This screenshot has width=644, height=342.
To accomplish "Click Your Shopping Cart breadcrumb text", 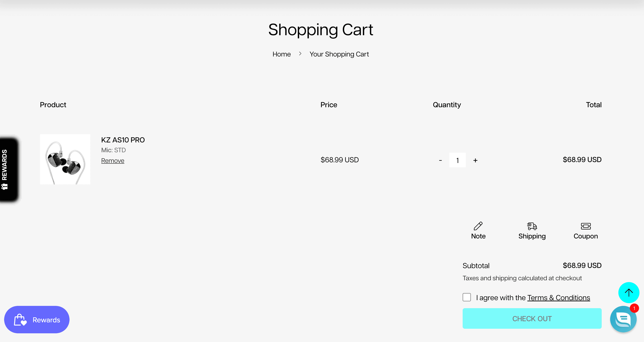I will (x=339, y=54).
